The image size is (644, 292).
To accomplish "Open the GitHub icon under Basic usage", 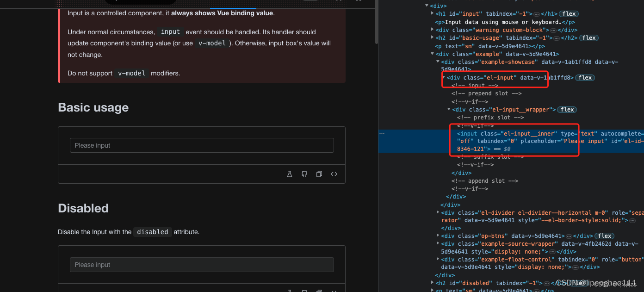I will (x=304, y=174).
